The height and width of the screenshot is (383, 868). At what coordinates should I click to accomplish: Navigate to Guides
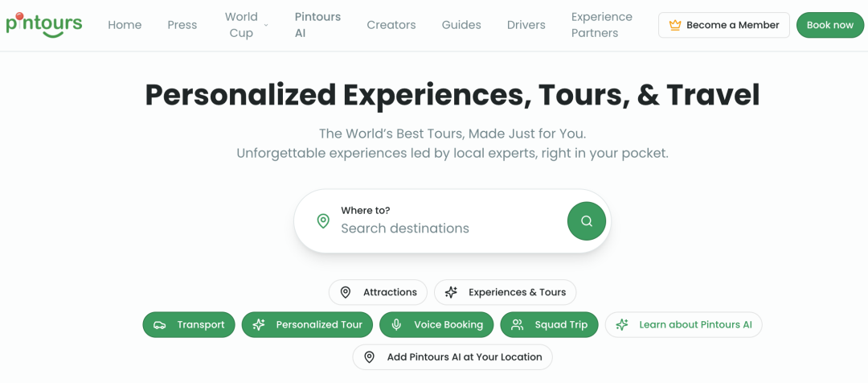[461, 25]
